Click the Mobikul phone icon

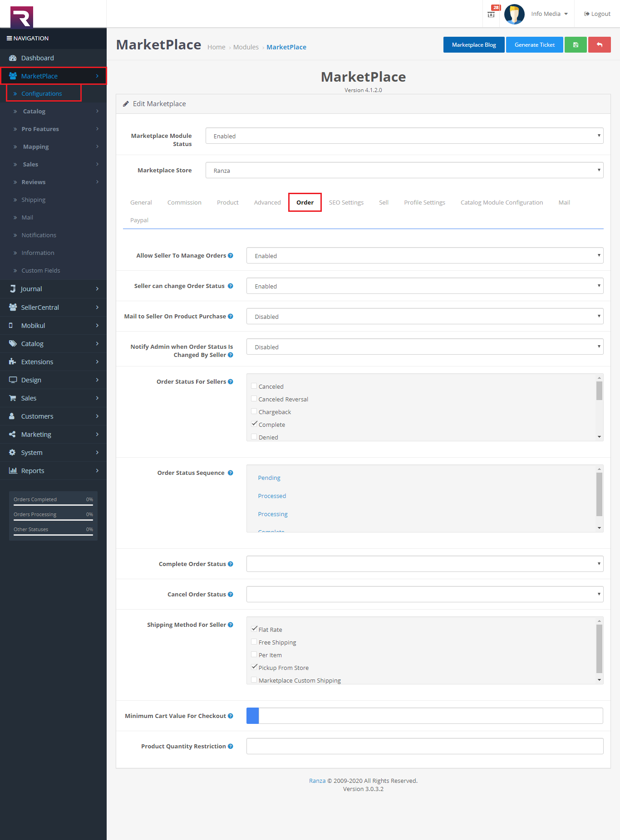(x=11, y=325)
